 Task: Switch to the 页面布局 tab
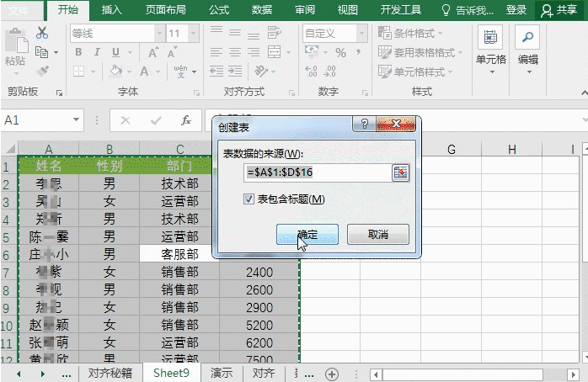pyautogui.click(x=165, y=10)
